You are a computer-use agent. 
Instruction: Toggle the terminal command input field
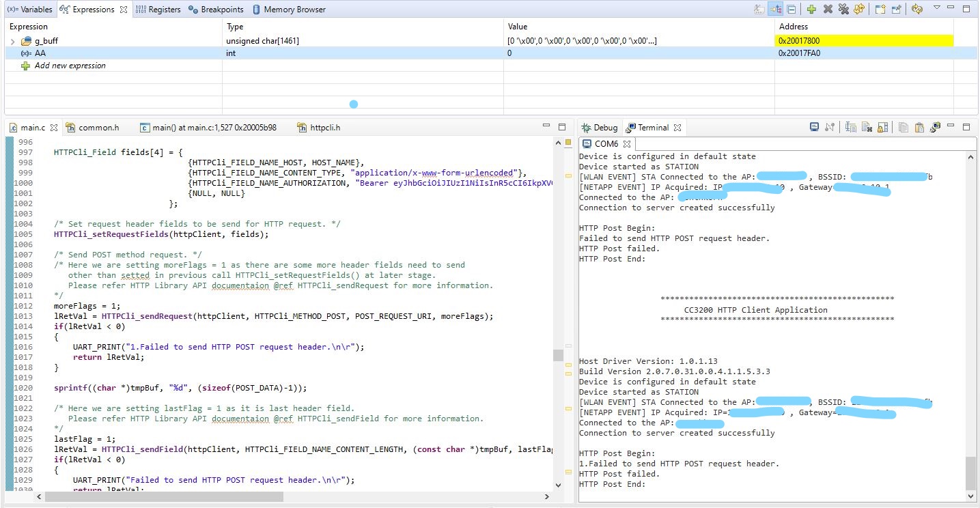pyautogui.click(x=851, y=127)
